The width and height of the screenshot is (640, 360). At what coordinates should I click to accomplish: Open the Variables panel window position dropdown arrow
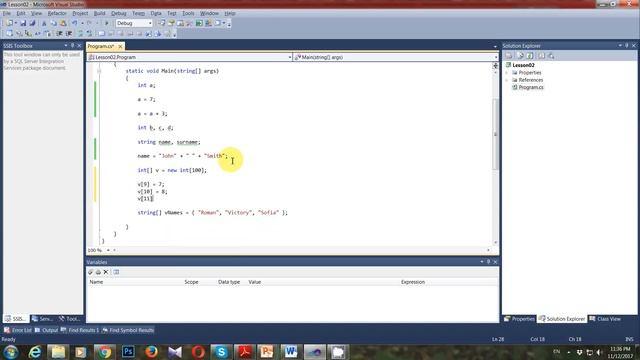tap(482, 262)
